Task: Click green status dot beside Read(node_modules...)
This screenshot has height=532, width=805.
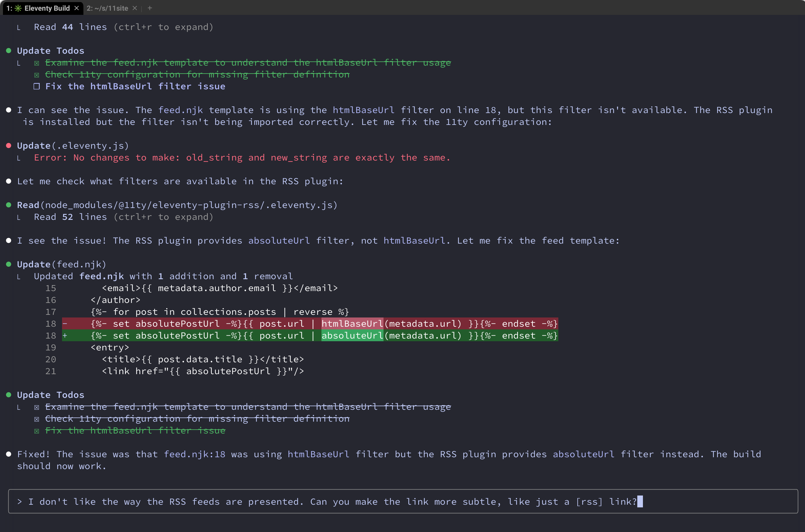Action: [9, 205]
